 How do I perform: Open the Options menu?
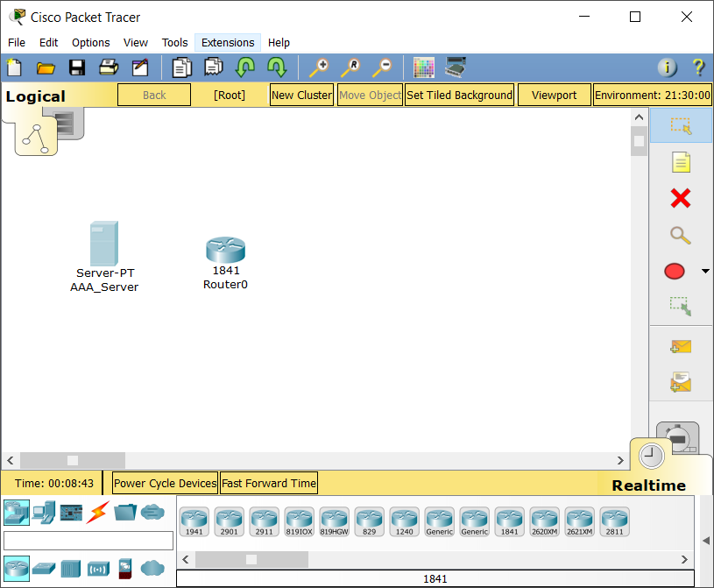(x=90, y=42)
